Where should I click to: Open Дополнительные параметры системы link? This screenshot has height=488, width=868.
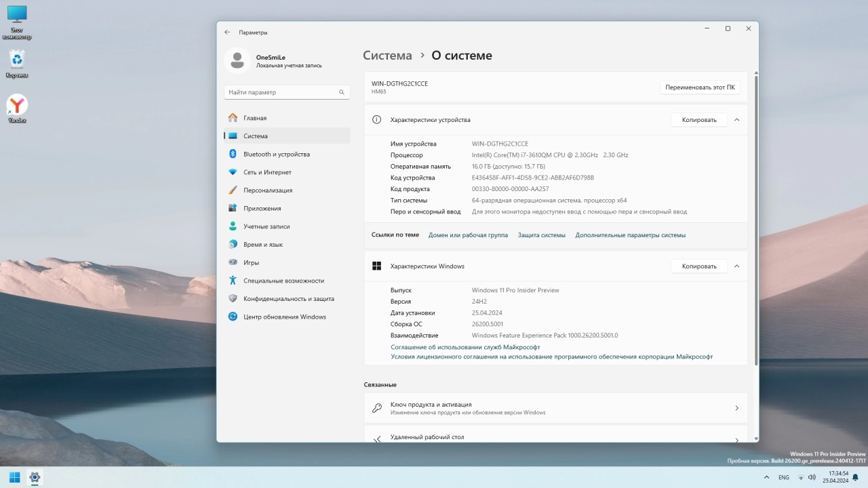coord(631,235)
